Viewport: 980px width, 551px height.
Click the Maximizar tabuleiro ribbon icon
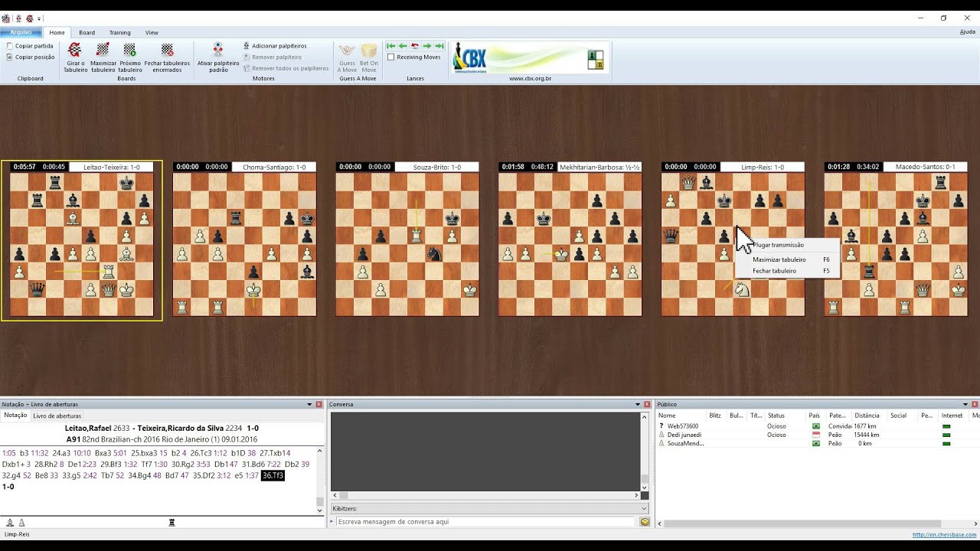[x=103, y=50]
